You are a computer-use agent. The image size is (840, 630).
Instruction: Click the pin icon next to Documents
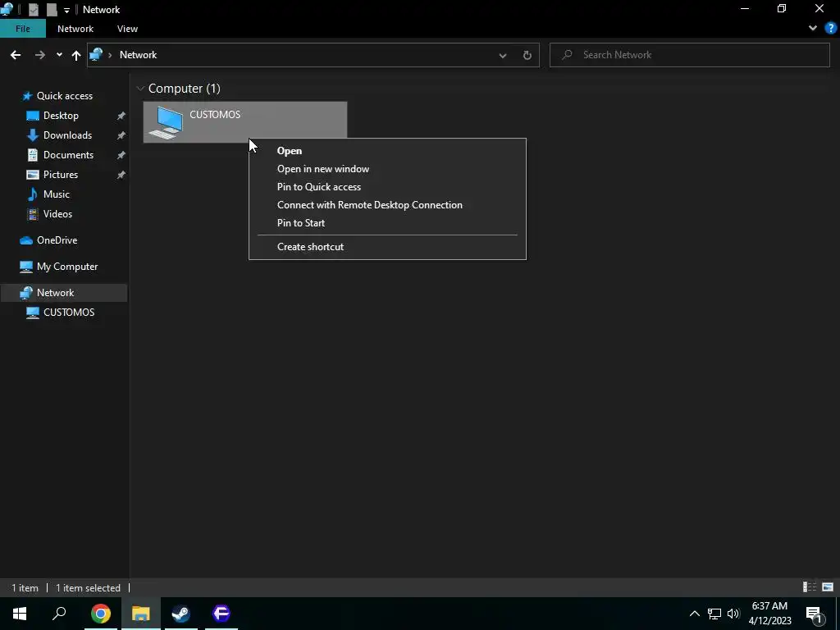click(x=121, y=155)
